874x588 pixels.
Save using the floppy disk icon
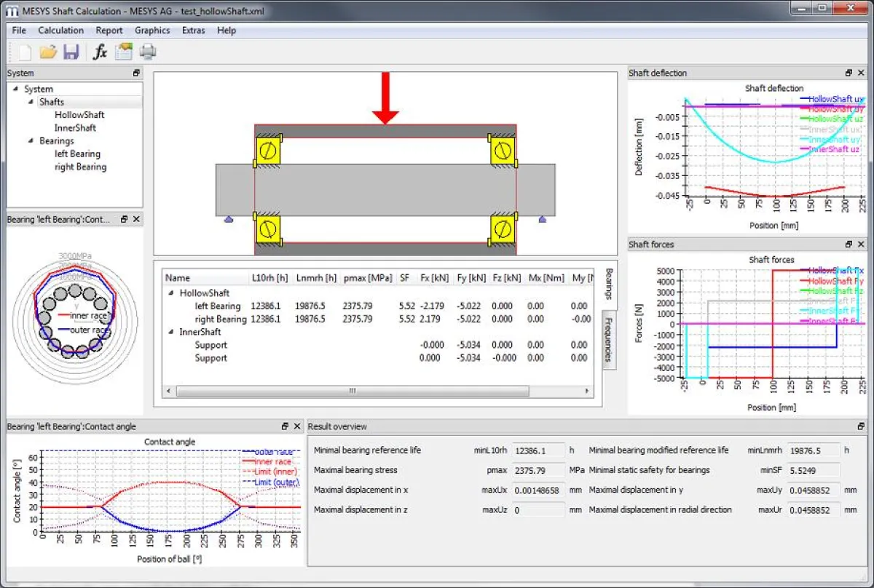[71, 52]
